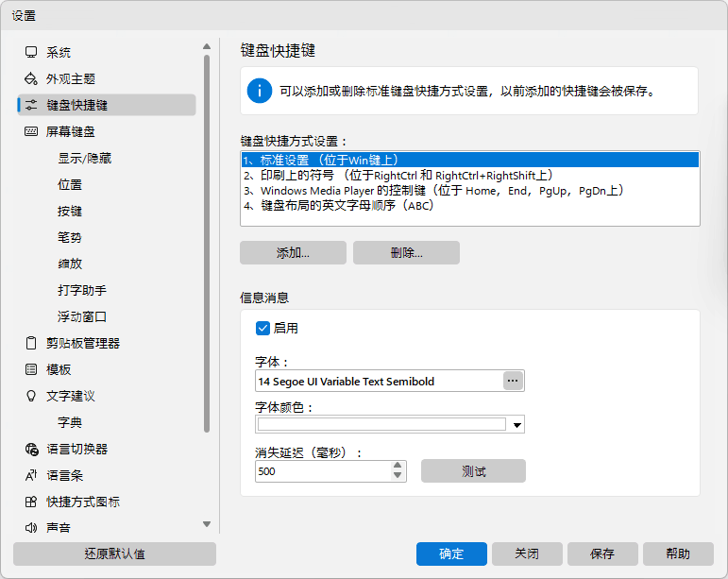Click the blue info icon

coord(259,91)
